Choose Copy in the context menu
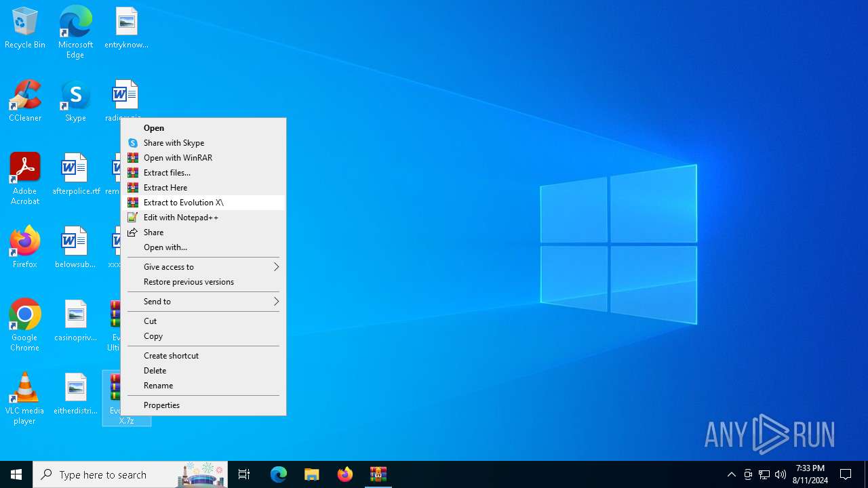Screen dimensions: 868x488 203,336
